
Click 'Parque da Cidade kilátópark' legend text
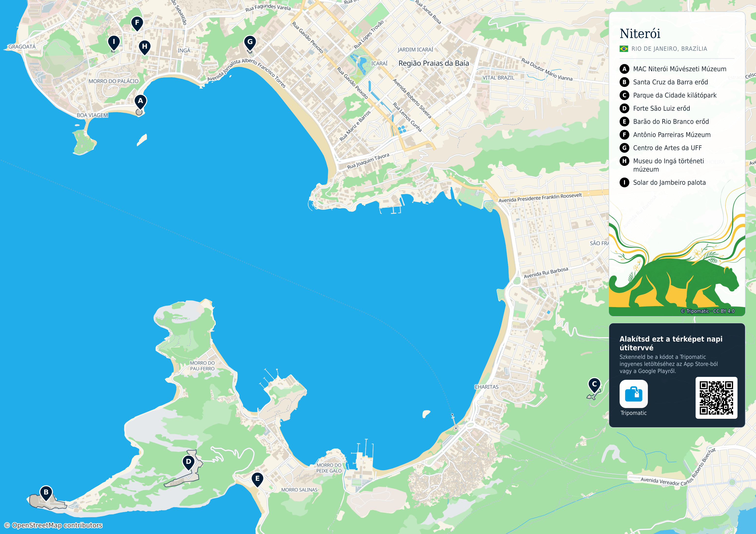pos(675,95)
